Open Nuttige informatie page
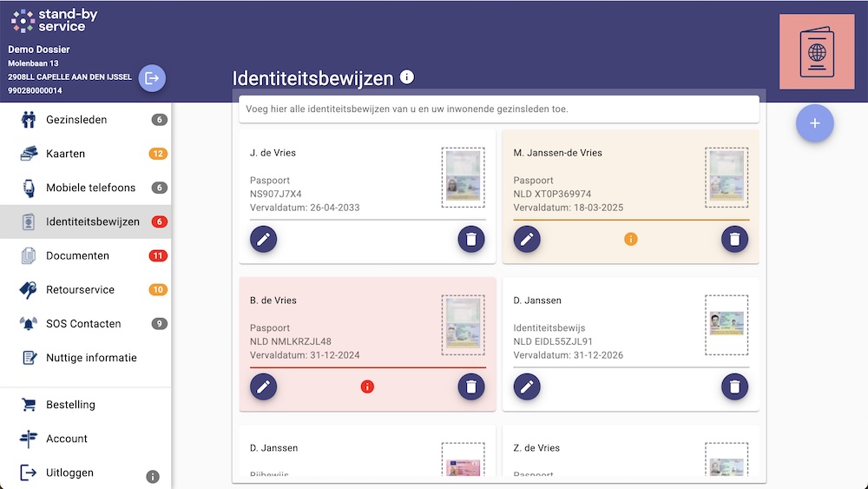Viewport: 868px width, 489px height. (86, 358)
